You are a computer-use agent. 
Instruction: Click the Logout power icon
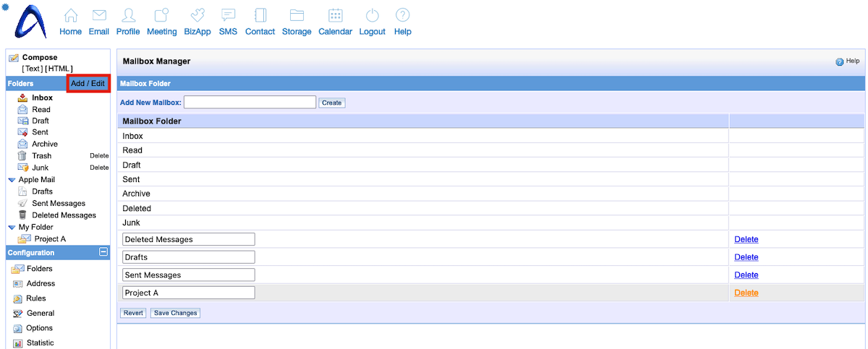372,16
